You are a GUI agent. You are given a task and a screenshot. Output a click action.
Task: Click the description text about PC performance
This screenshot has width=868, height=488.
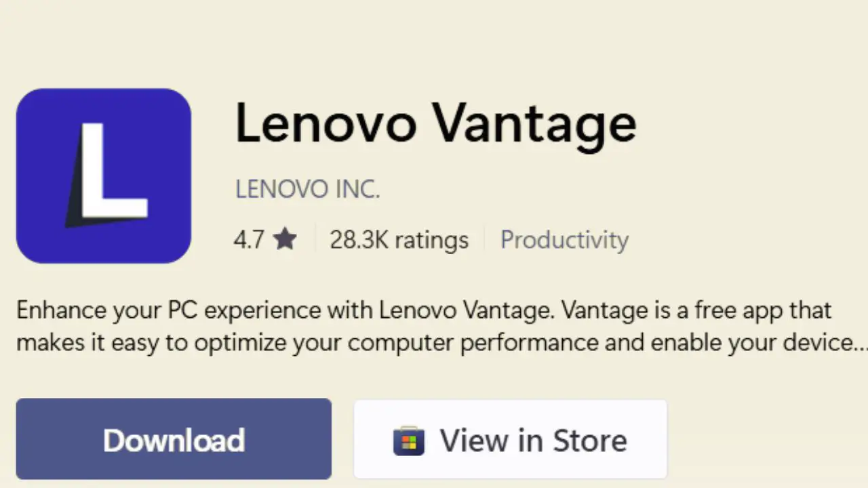pyautogui.click(x=424, y=326)
